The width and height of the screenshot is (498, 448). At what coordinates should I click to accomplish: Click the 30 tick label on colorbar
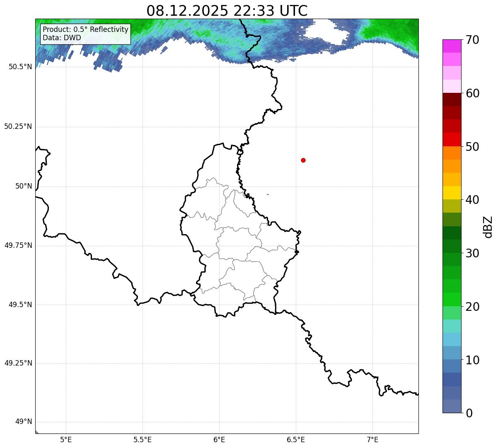[472, 253]
